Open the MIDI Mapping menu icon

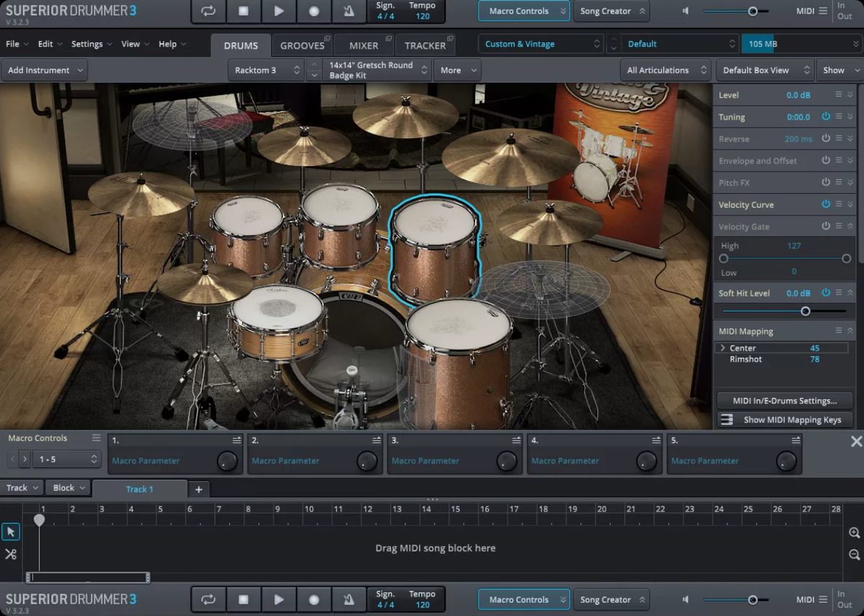click(839, 331)
